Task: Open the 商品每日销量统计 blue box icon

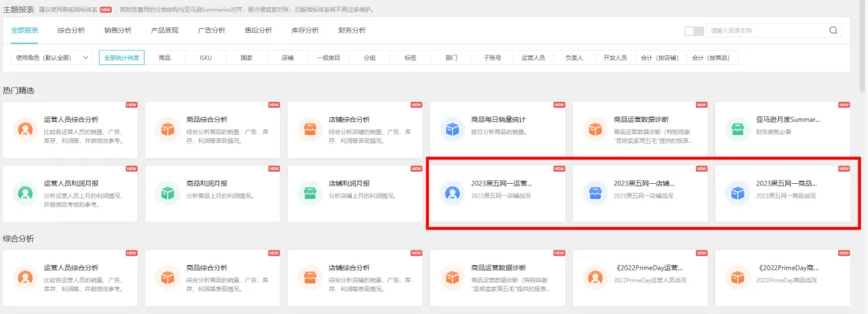Action: (452, 129)
